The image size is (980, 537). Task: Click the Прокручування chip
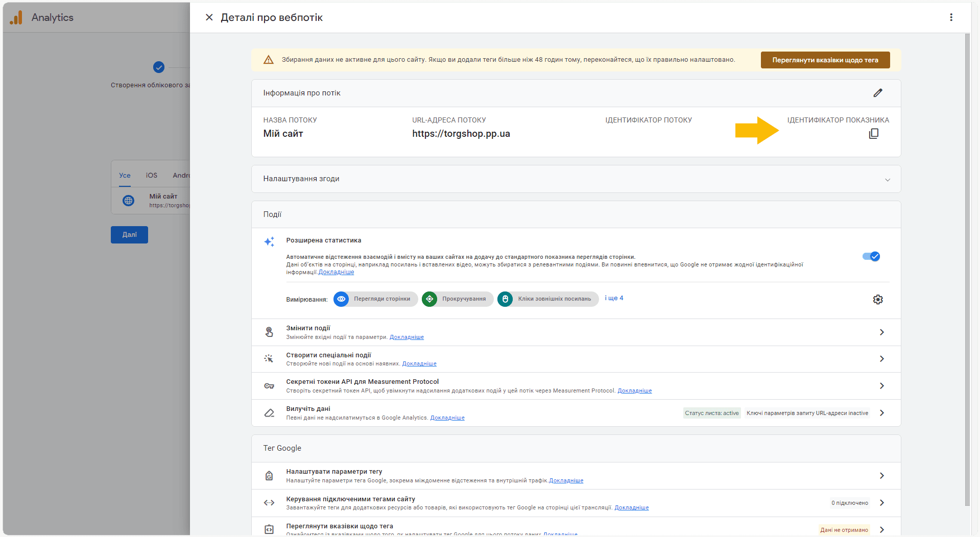458,299
